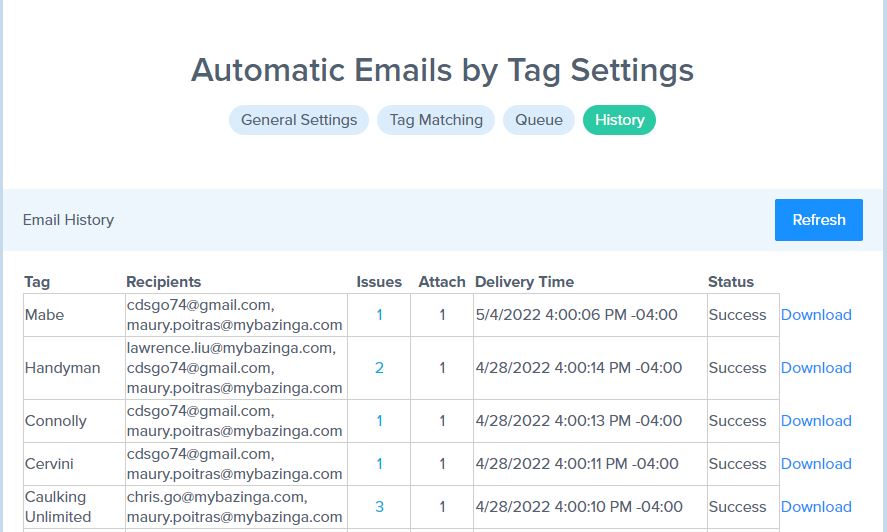Download the Caulking Unlimited email record
Image resolution: width=887 pixels, height=532 pixels.
(816, 507)
